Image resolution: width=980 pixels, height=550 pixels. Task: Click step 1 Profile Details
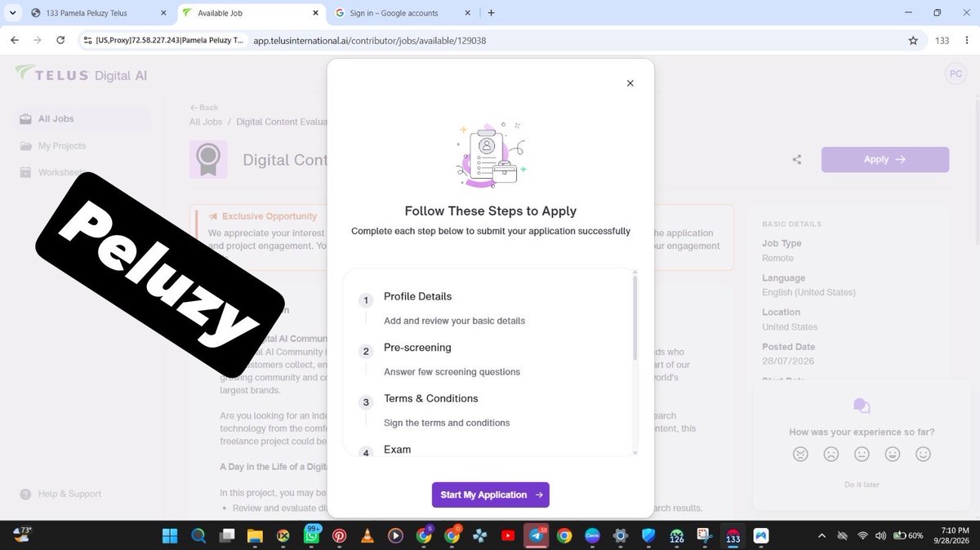click(417, 296)
